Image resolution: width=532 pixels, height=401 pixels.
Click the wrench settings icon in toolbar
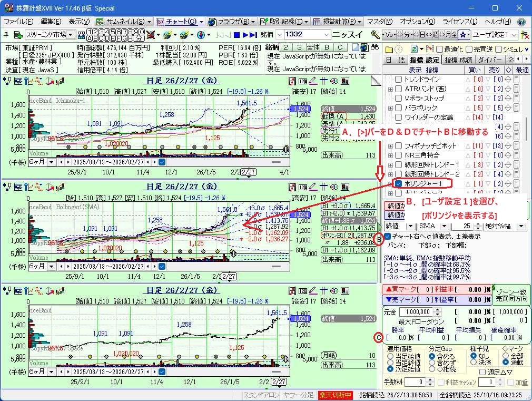(375, 35)
